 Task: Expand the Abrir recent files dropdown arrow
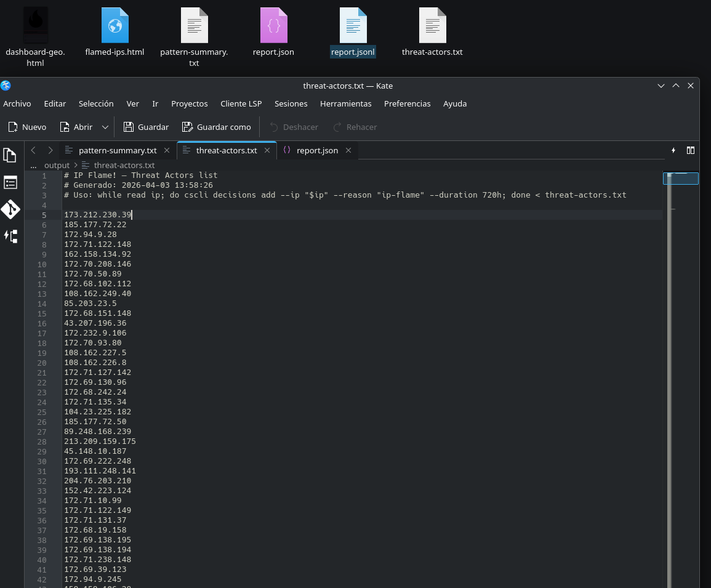[105, 127]
